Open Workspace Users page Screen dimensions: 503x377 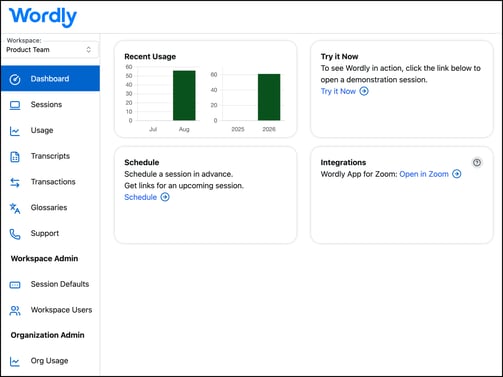point(61,310)
